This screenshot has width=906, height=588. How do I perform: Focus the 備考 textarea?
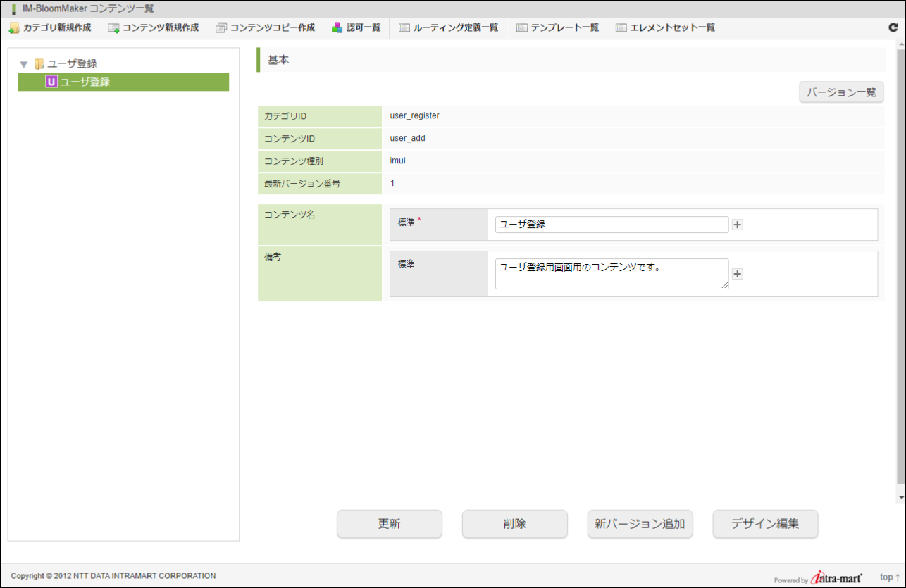[612, 274]
